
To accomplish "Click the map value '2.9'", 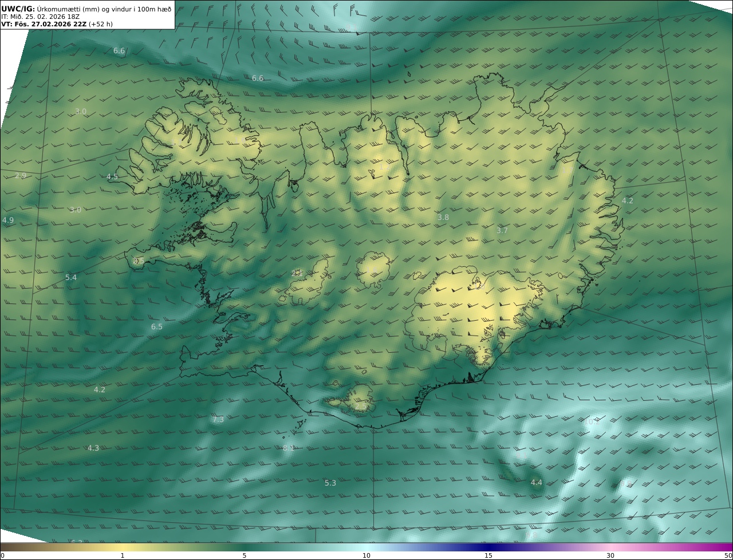I will (x=21, y=175).
